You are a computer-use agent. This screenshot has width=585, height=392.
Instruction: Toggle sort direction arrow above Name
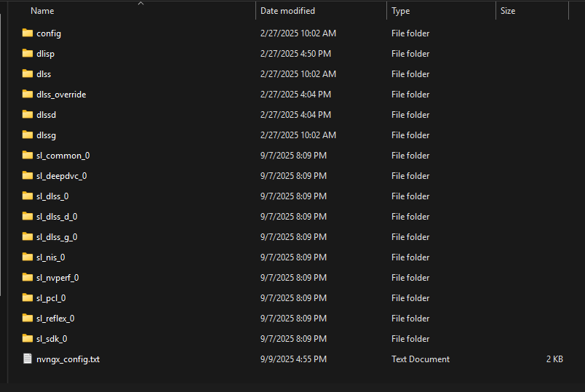(x=140, y=4)
